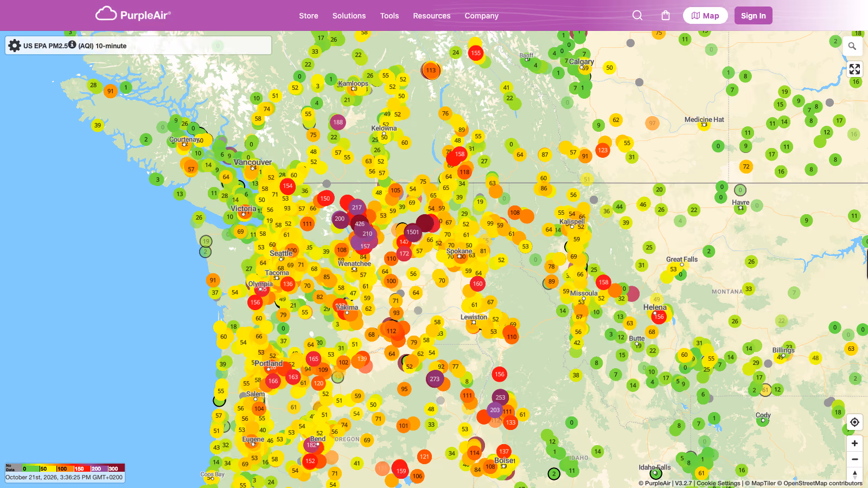The height and width of the screenshot is (488, 868).
Task: Click the Calgary city label
Action: (581, 62)
